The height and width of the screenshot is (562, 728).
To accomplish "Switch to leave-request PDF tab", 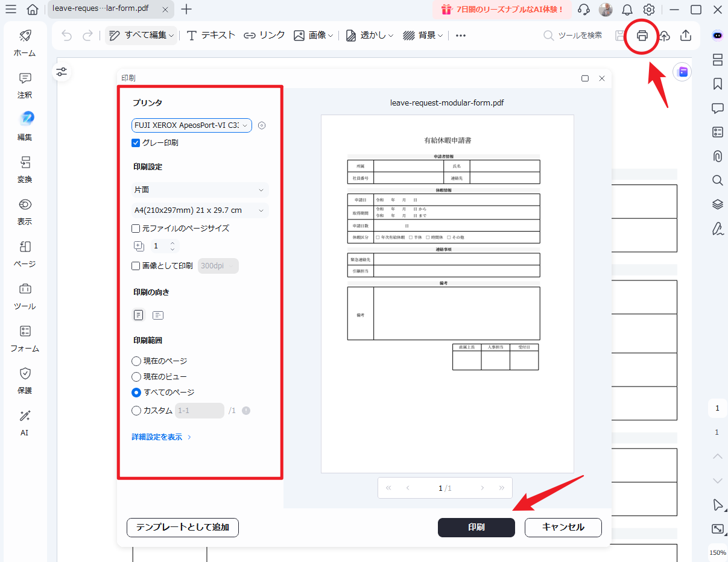I will 111,9.
